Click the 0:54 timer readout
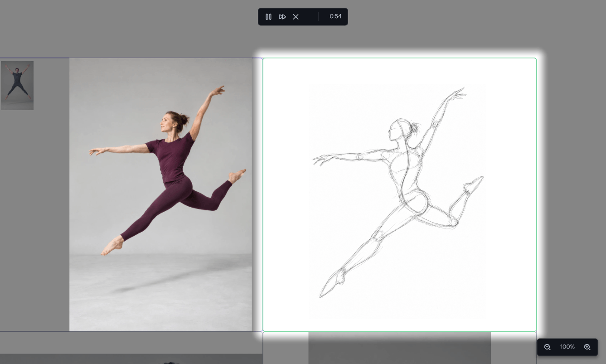The width and height of the screenshot is (606, 364). (335, 17)
